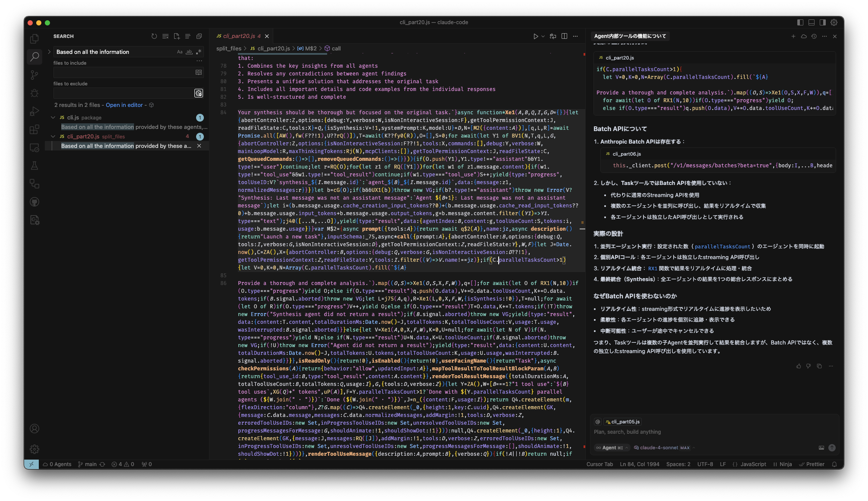Clear the search results
The height and width of the screenshot is (501, 868).
tap(165, 36)
